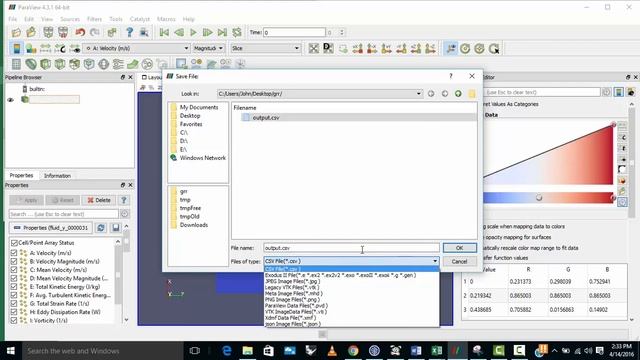Open the Files of type dropdown

pyautogui.click(x=435, y=261)
